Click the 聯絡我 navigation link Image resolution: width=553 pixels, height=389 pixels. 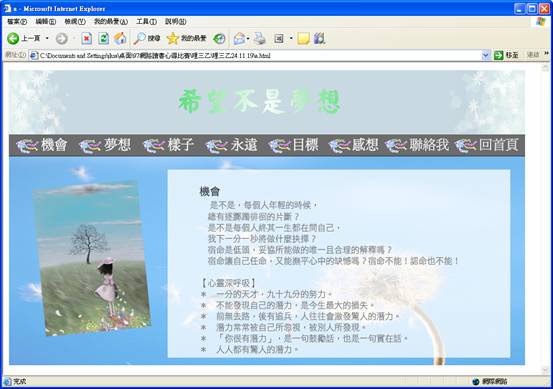(x=429, y=145)
